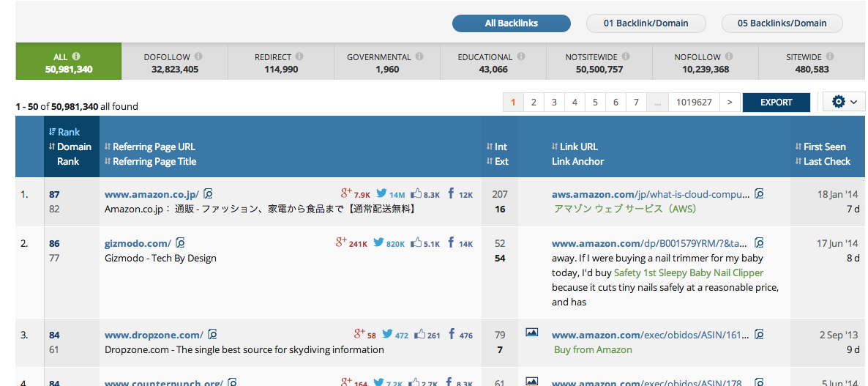Screen dimensions: 868x386
Task: Switch to the EDUCATIONAL tab
Action: pyautogui.click(x=493, y=62)
